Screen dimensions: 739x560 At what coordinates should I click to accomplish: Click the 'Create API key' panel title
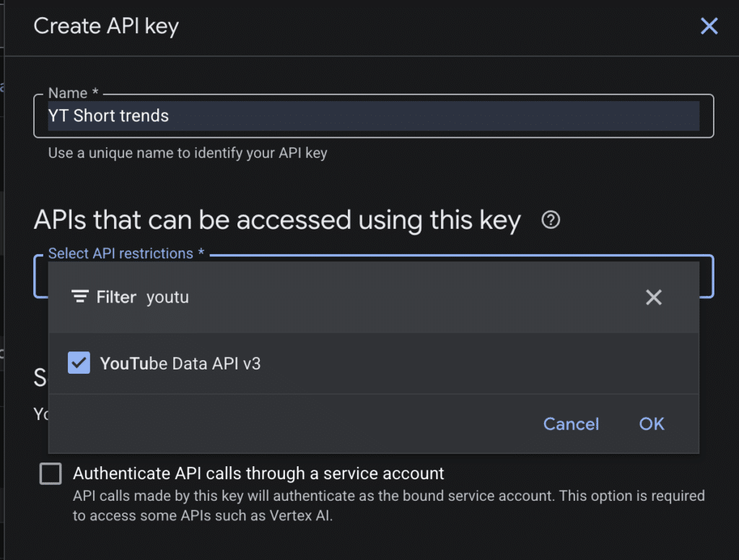pyautogui.click(x=106, y=27)
